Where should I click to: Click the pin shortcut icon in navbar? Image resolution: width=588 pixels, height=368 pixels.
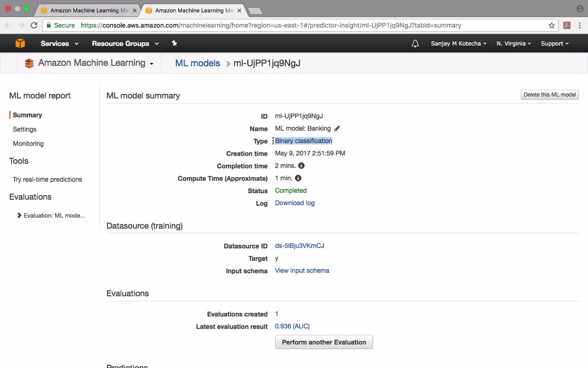[x=174, y=43]
